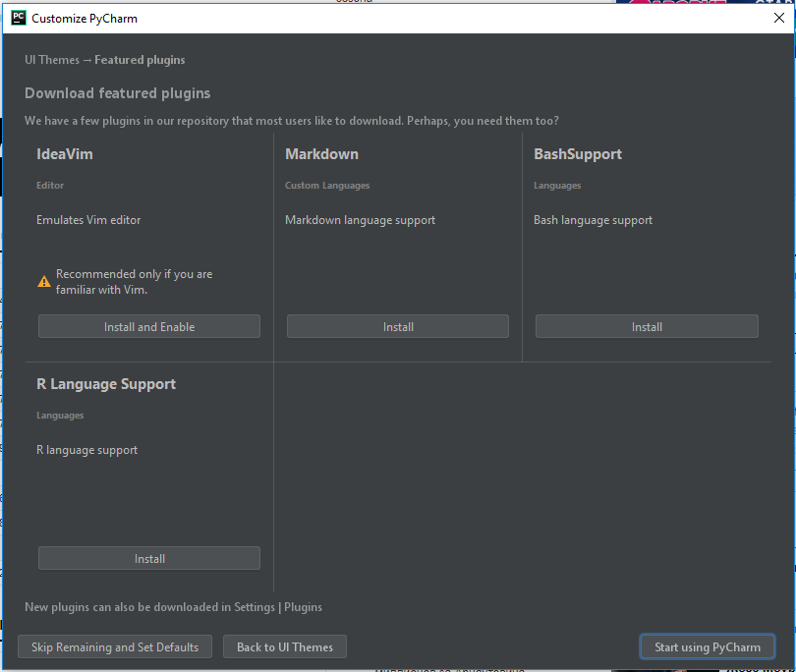The image size is (796, 672).
Task: Skip Remaining and Set Defaults
Action: coord(115,646)
